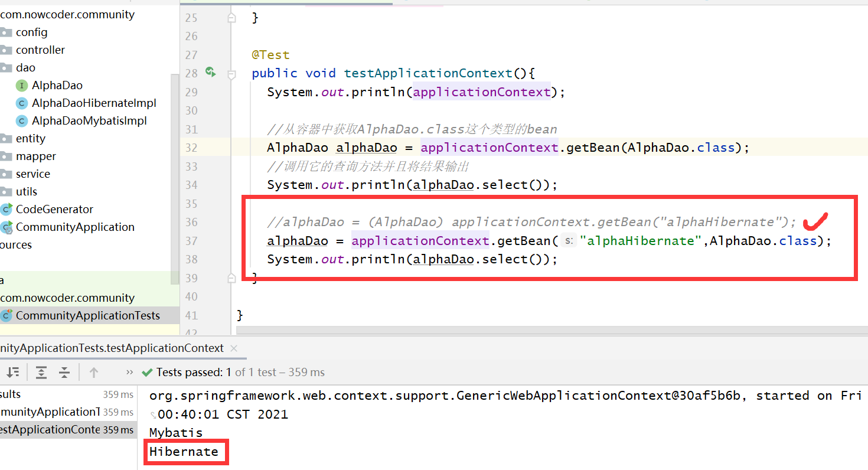This screenshot has width=868, height=470.
Task: Click the 's:' parameter hint on line 37
Action: point(569,240)
